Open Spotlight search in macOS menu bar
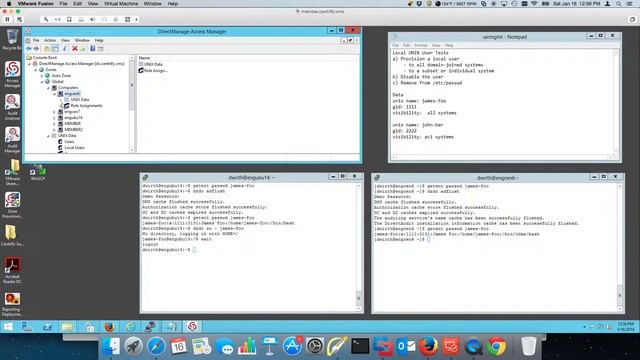 tap(619, 4)
